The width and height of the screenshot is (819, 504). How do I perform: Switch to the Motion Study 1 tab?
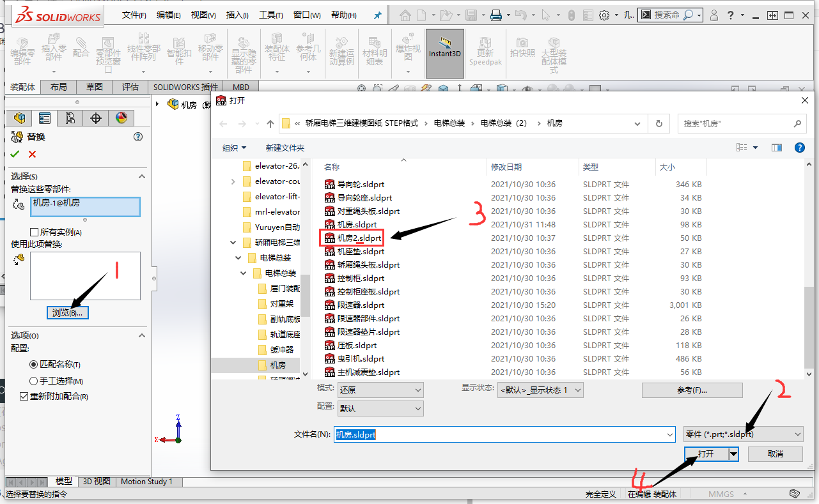147,481
